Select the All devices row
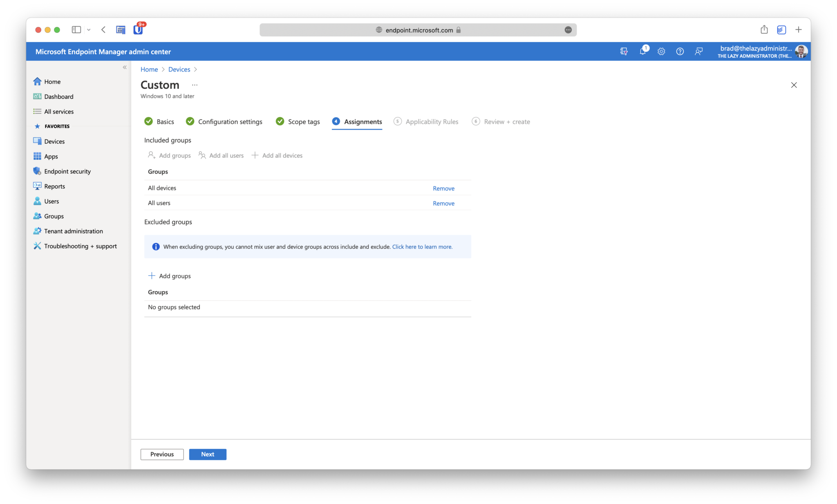Screen dimensions: 837x504 tap(307, 188)
